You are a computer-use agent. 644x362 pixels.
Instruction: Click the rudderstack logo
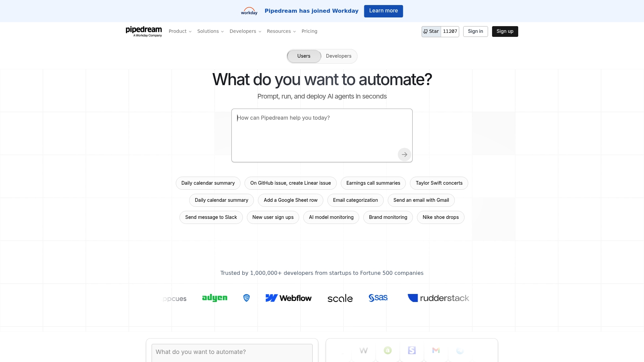click(438, 298)
